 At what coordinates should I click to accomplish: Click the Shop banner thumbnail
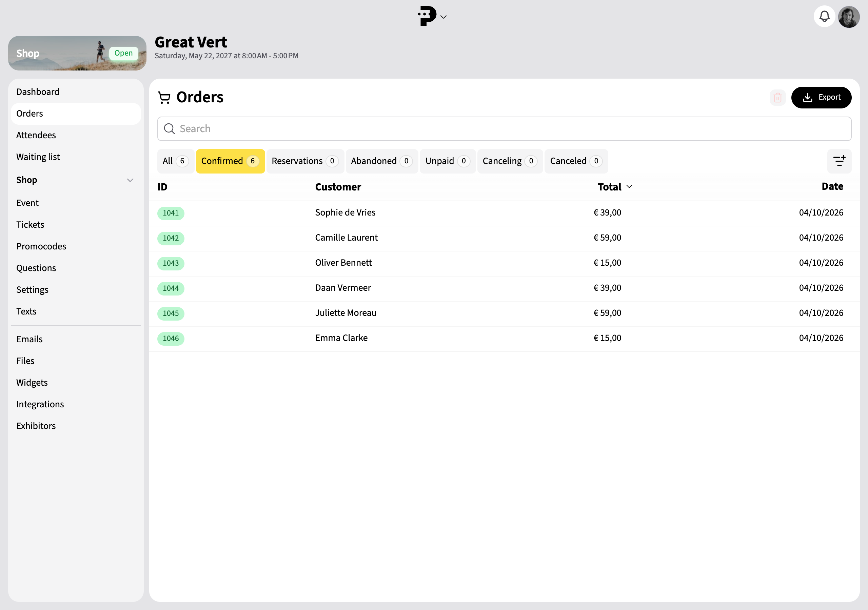coord(77,53)
